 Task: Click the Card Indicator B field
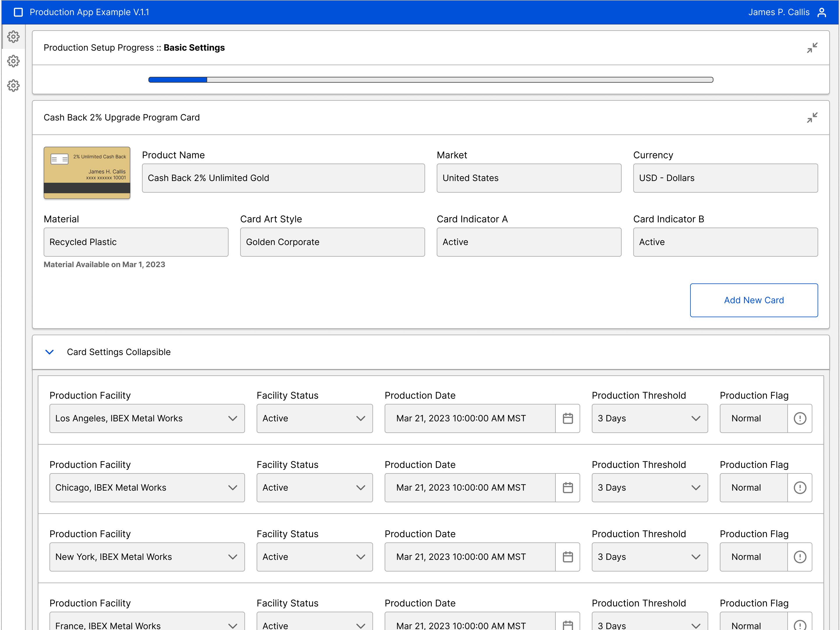[x=725, y=242]
